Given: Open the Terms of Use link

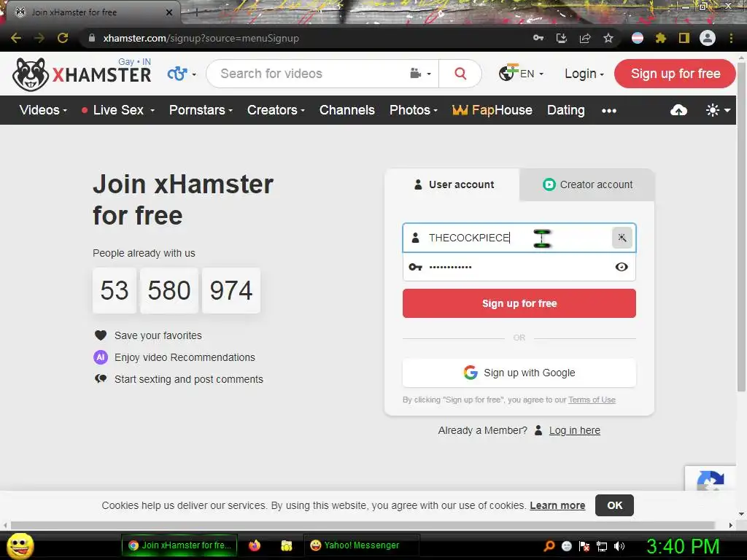Looking at the screenshot, I should click(x=592, y=400).
